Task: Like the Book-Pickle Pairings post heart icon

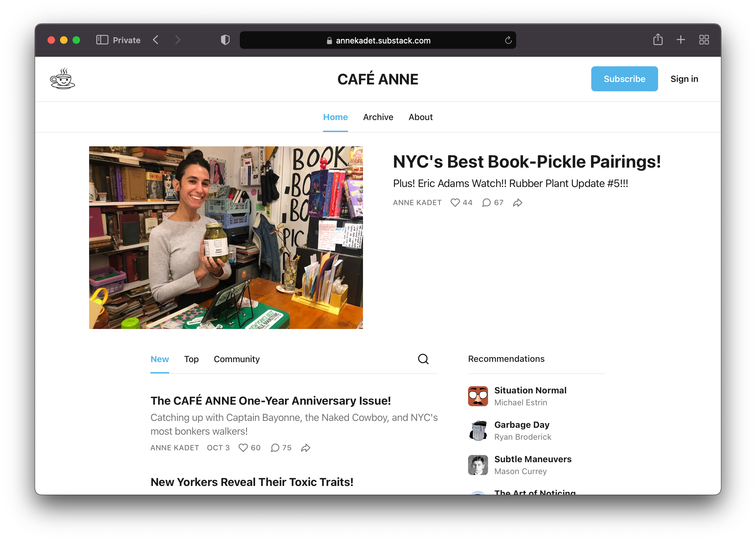Action: pyautogui.click(x=455, y=203)
